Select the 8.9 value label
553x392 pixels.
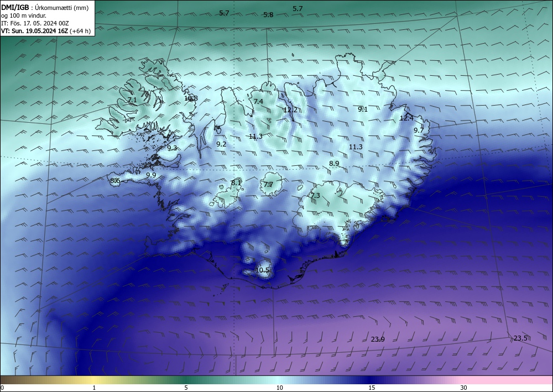334,164
